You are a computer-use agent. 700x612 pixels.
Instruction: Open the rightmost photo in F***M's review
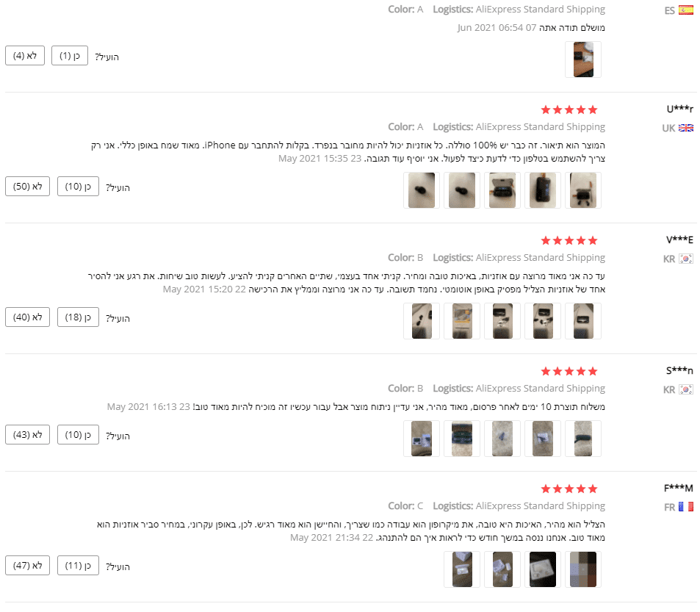583,569
